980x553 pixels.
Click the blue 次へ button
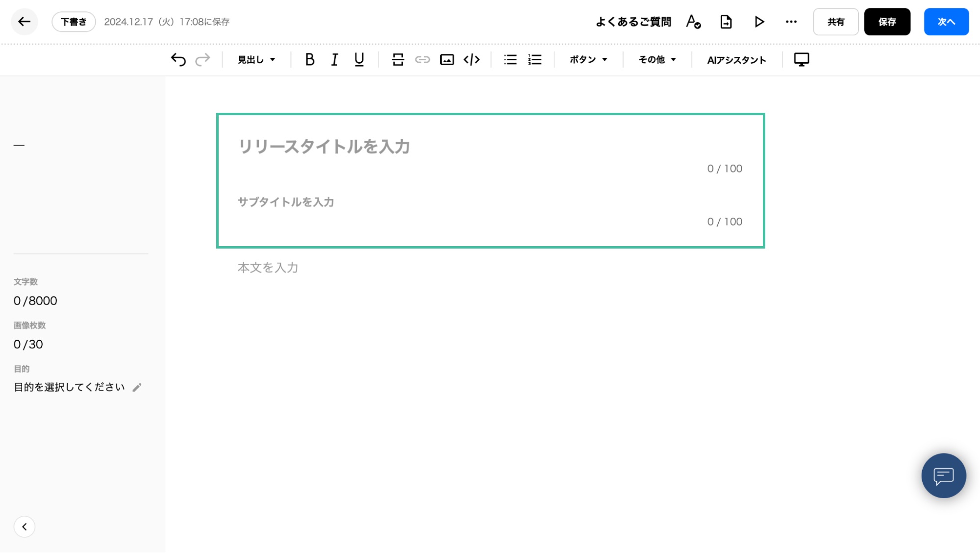946,22
